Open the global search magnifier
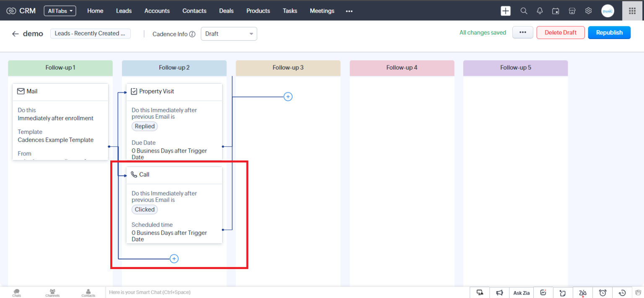Image resolution: width=644 pixels, height=298 pixels. point(523,11)
